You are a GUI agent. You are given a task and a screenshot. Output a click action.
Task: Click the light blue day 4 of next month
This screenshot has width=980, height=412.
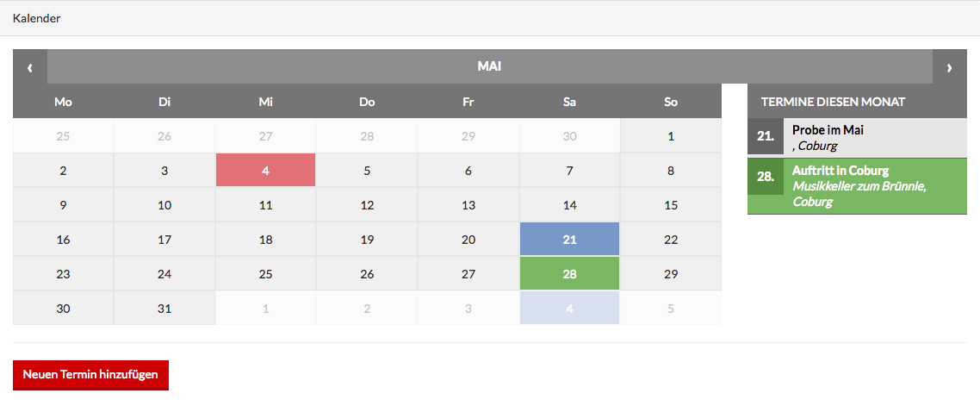pos(569,309)
